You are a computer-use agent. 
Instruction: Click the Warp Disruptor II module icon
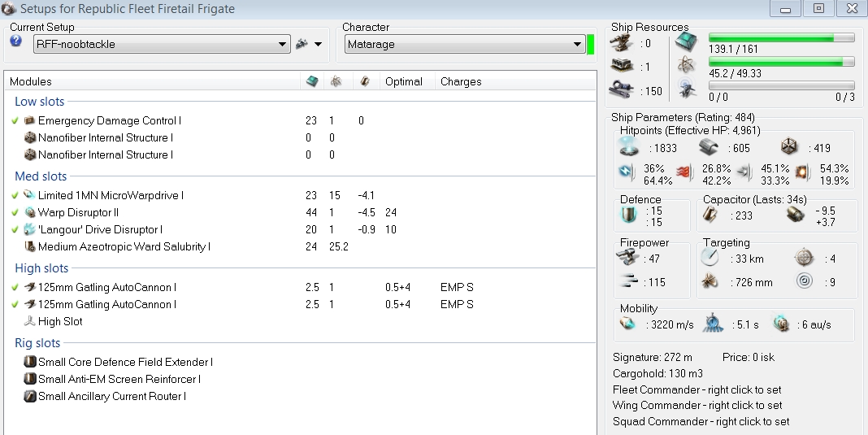30,212
